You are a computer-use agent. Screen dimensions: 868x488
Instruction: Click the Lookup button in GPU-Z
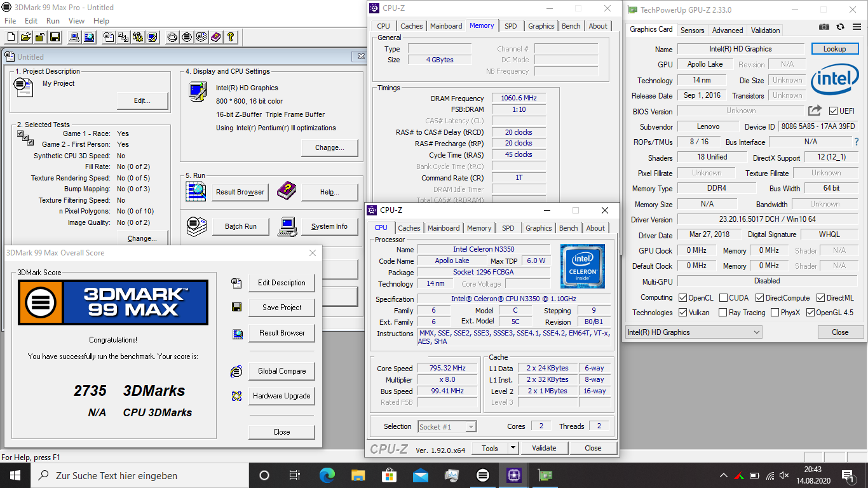click(x=834, y=49)
